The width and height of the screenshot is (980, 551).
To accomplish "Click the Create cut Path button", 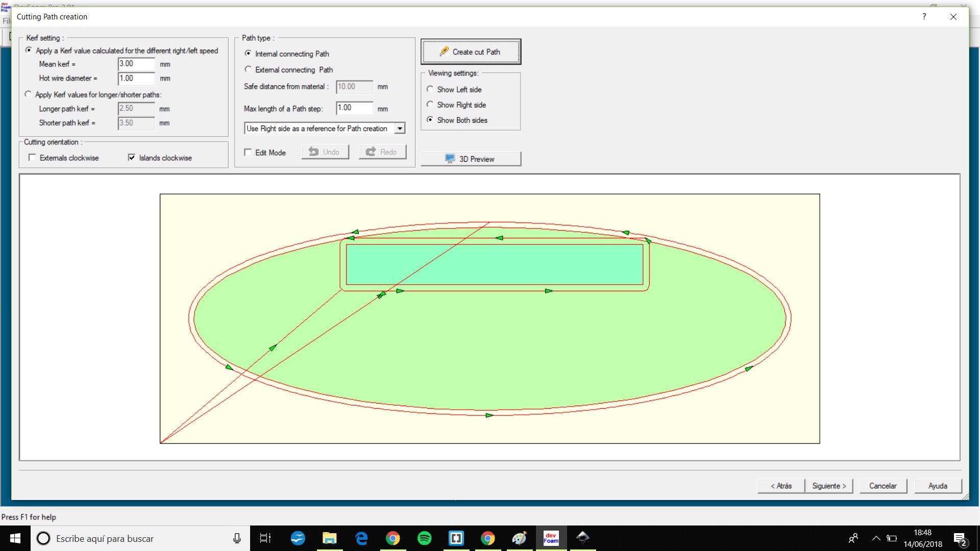I will coord(471,52).
